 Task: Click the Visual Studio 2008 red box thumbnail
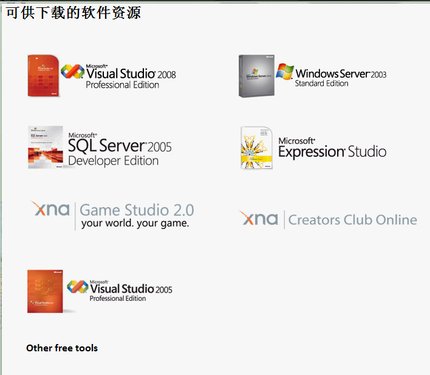click(43, 76)
